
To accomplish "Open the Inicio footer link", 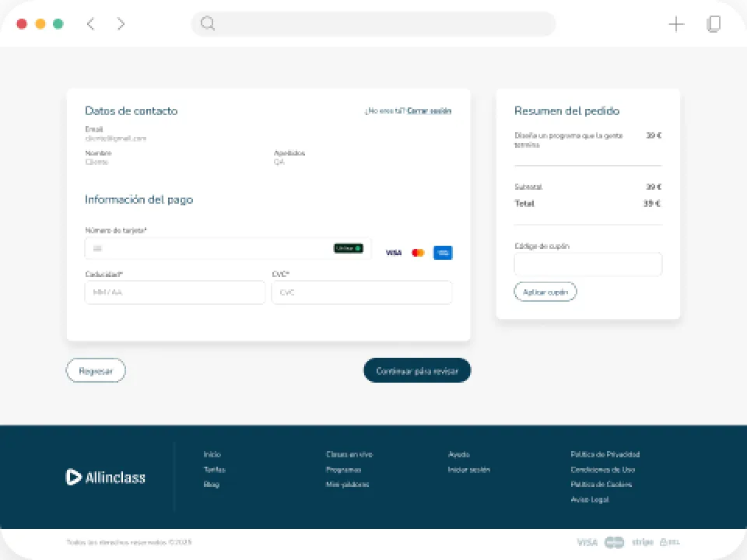I will tap(212, 454).
